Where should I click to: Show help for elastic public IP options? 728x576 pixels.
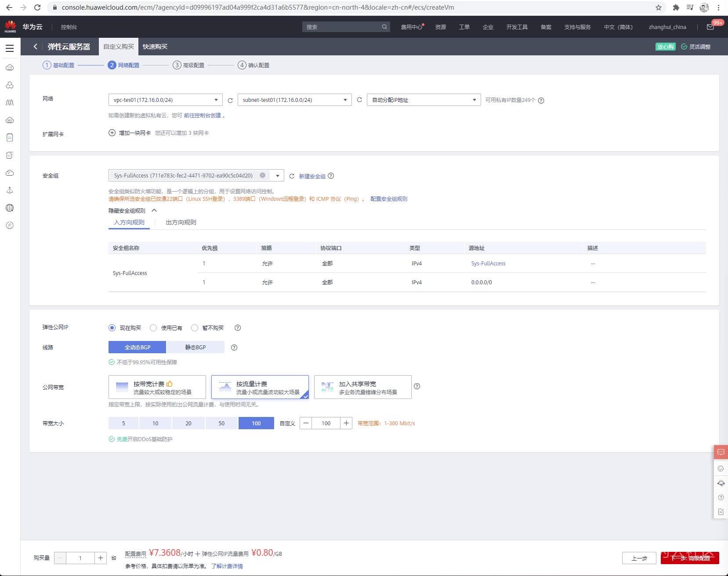[x=238, y=328]
